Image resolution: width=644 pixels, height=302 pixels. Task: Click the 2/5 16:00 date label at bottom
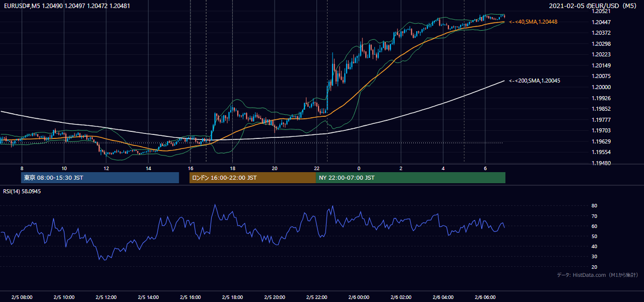[x=190, y=297]
